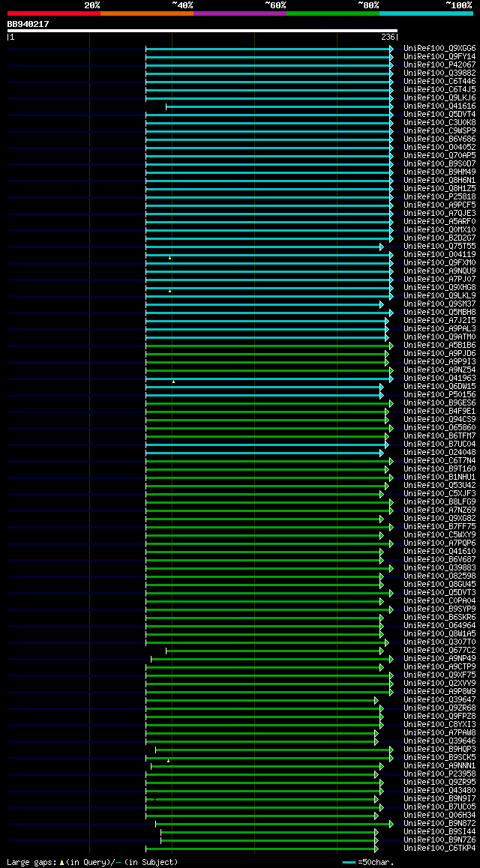This screenshot has width=480, height=868.
Task: Click the UniRef100_C5XJF3 label
Action: [439, 494]
